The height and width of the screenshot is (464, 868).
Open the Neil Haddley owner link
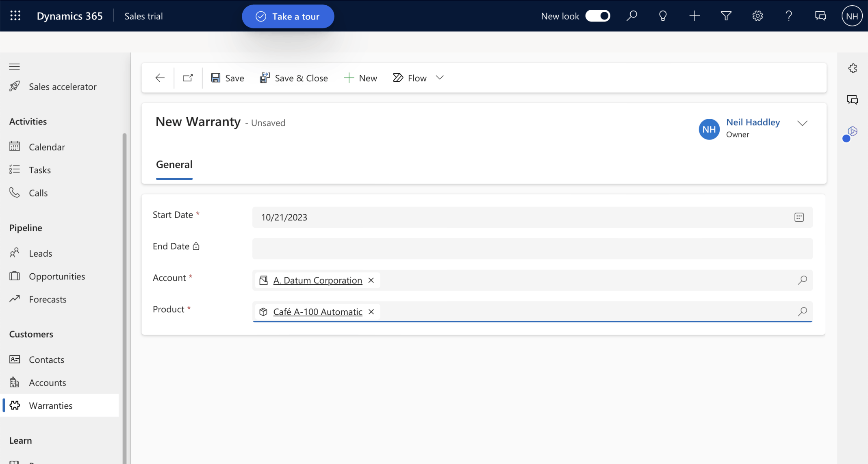click(x=753, y=122)
